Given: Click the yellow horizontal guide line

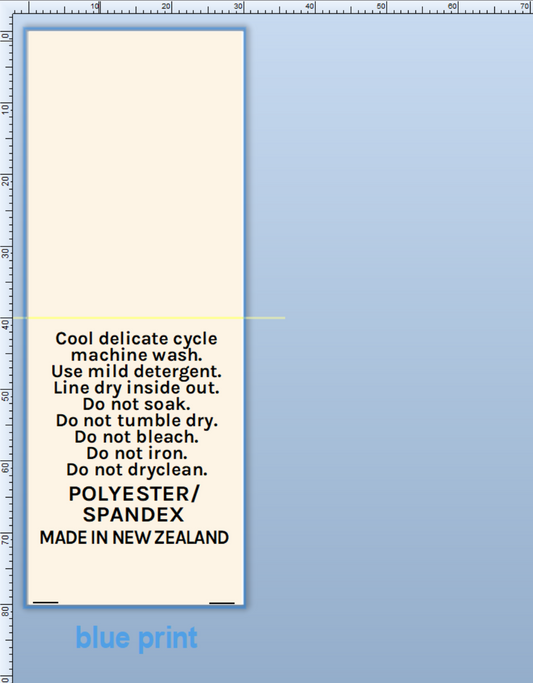Looking at the screenshot, I should pyautogui.click(x=149, y=318).
